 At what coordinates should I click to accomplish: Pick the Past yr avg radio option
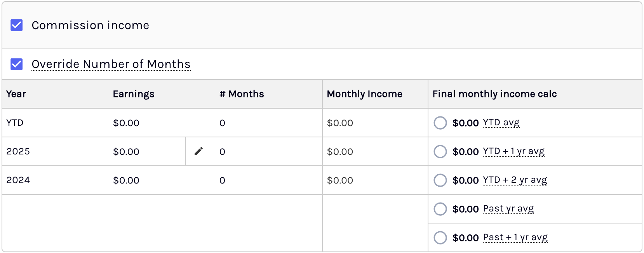tap(440, 209)
